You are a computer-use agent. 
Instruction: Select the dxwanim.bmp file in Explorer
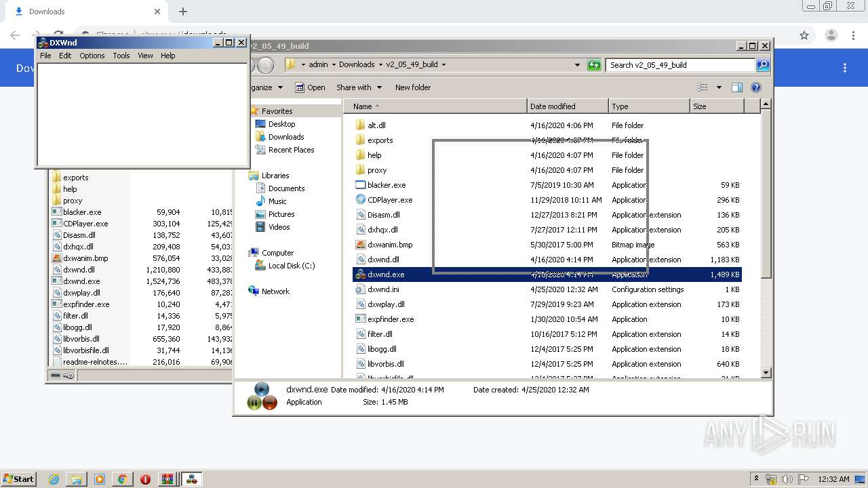tap(390, 245)
